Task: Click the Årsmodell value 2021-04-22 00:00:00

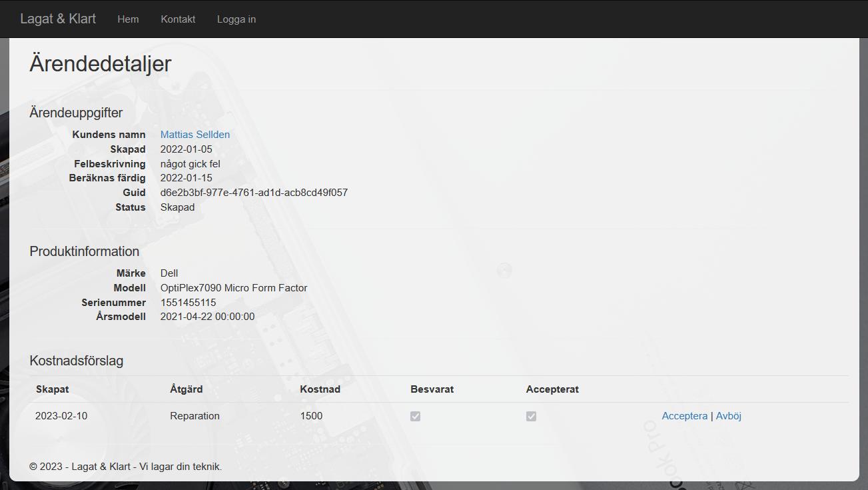Action: click(208, 317)
